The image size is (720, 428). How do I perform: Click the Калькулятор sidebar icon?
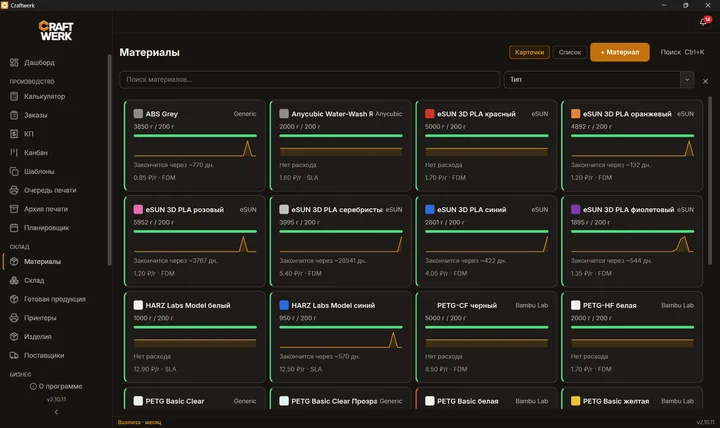coord(14,96)
